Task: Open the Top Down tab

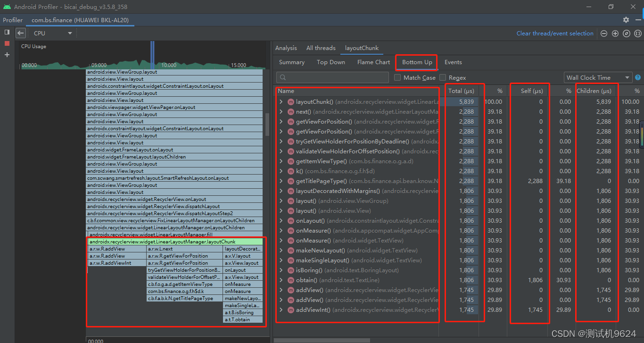Action: [331, 62]
